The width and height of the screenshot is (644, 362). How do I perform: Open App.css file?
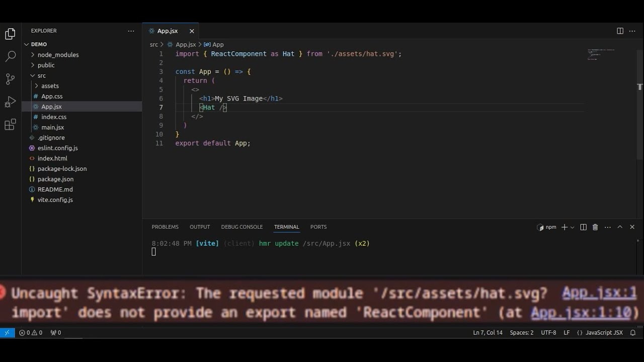click(x=52, y=97)
